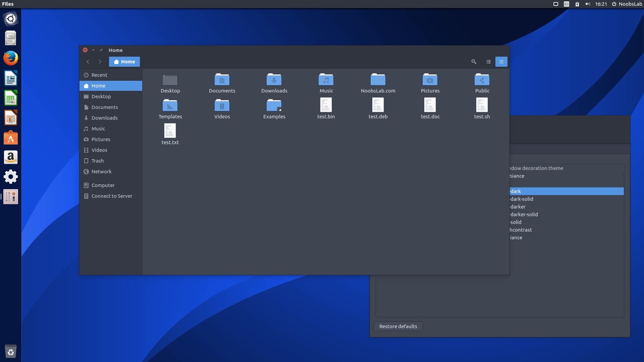Click the Restore defaults button
This screenshot has height=362, width=644.
pos(398,326)
